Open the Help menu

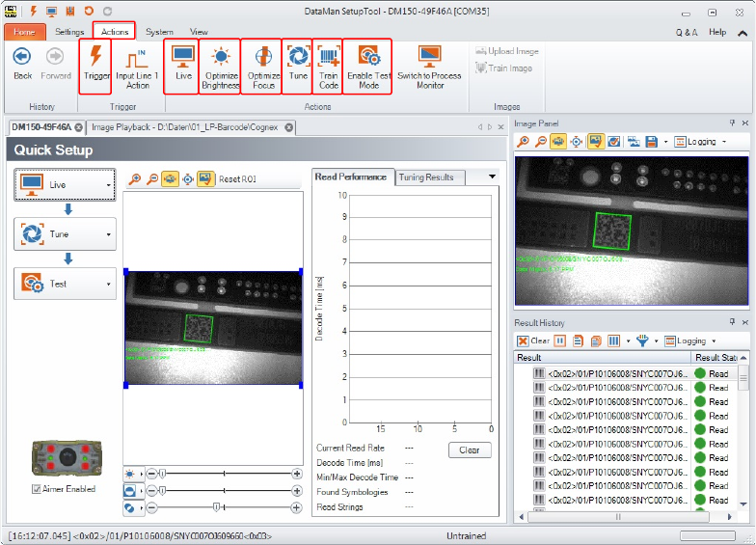[x=717, y=32]
